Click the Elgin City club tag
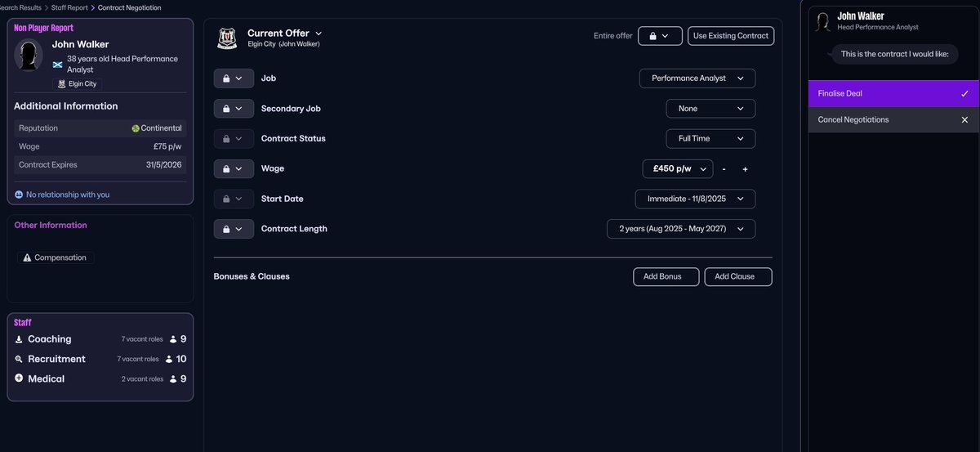This screenshot has width=980, height=452. tap(78, 83)
